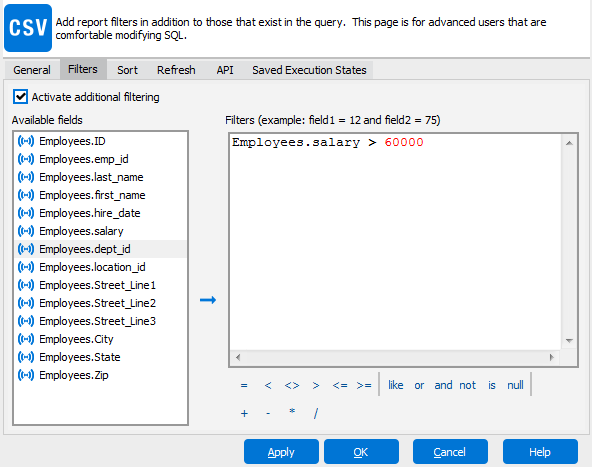The height and width of the screenshot is (467, 592).
Task: Click the field icon beside Employees.dept_id
Action: pyautogui.click(x=26, y=249)
